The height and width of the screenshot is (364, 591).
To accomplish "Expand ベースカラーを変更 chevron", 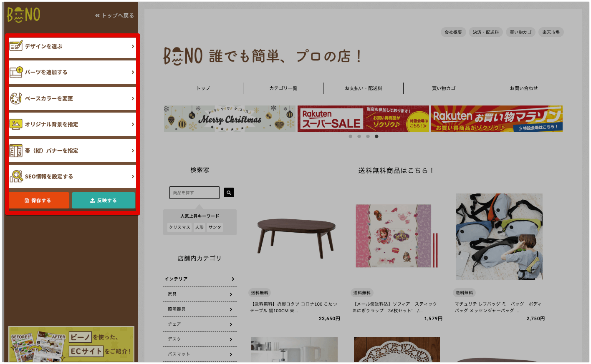I will tap(133, 98).
